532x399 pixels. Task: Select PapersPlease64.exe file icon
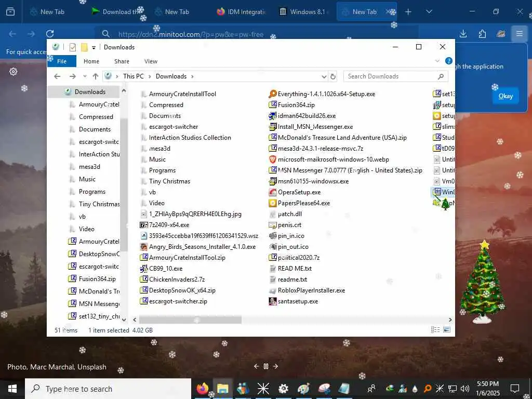(272, 203)
